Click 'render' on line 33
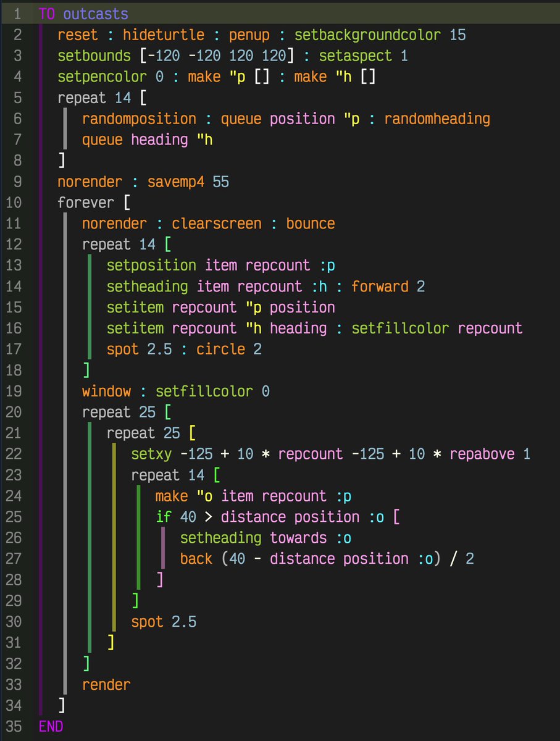Screen dimensions: 560x741 [x=106, y=685]
